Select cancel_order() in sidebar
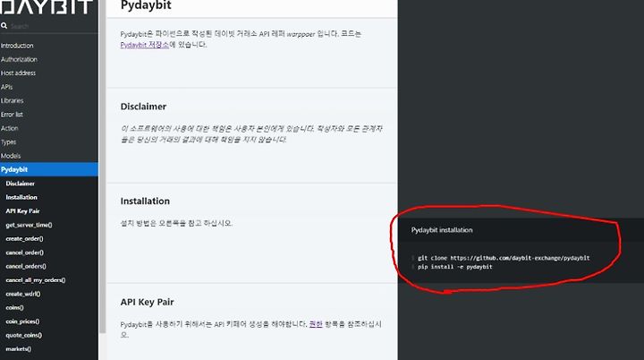The width and height of the screenshot is (644, 360). coord(25,253)
